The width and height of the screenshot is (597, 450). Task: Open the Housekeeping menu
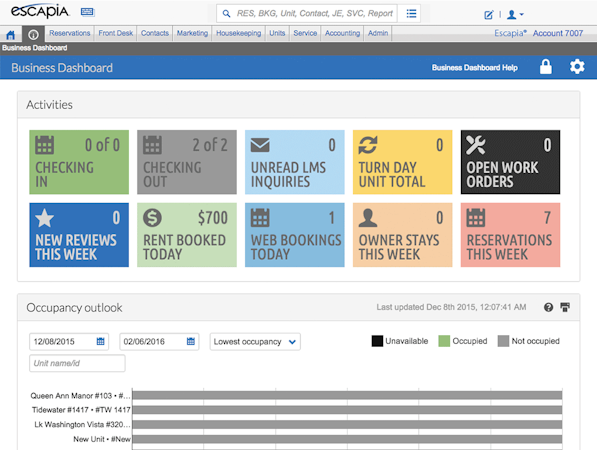pos(238,33)
